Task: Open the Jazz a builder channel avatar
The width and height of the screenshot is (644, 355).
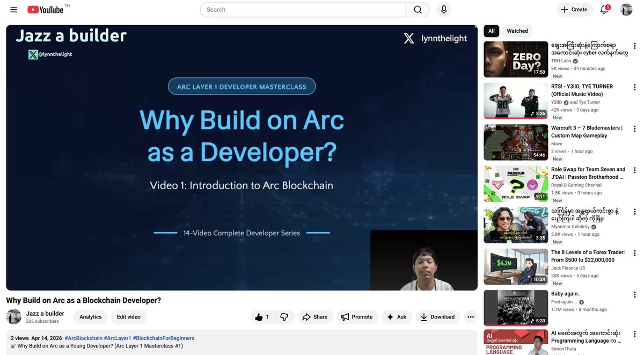Action: pyautogui.click(x=14, y=317)
